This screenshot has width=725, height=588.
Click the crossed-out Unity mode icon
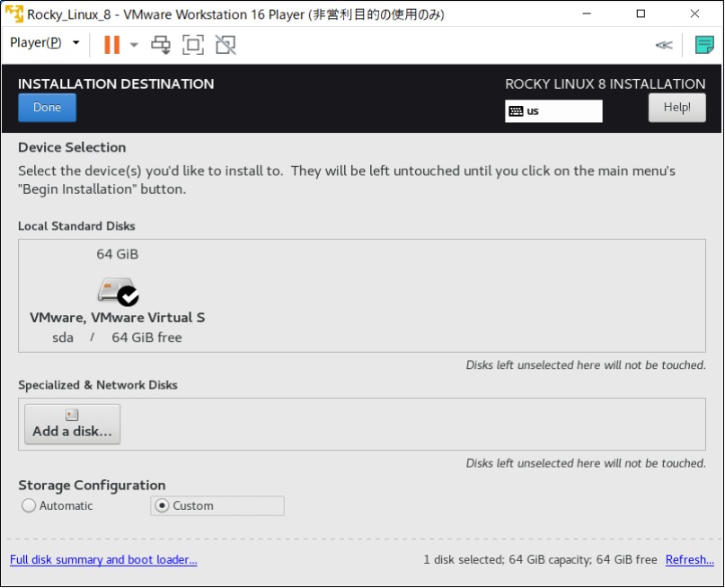pyautogui.click(x=224, y=43)
